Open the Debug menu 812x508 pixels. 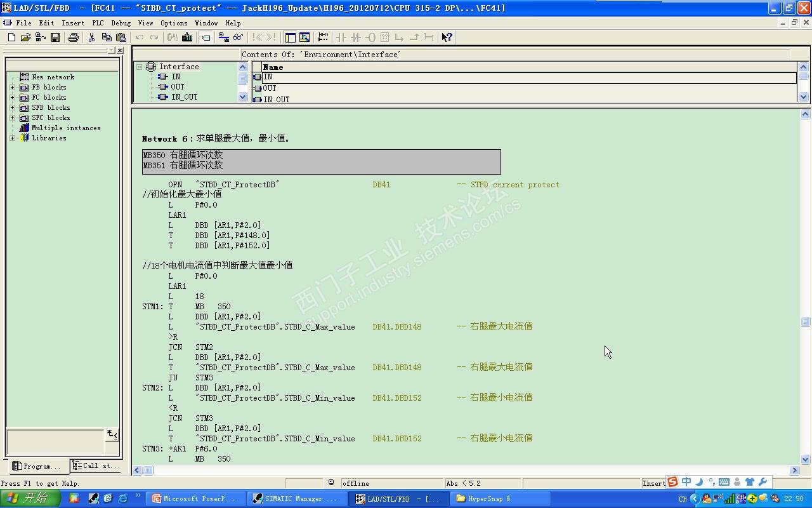(121, 23)
